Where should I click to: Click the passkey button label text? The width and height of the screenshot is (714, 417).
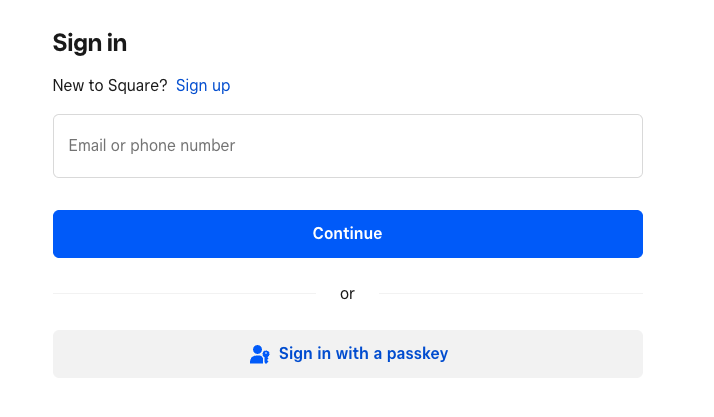click(363, 354)
